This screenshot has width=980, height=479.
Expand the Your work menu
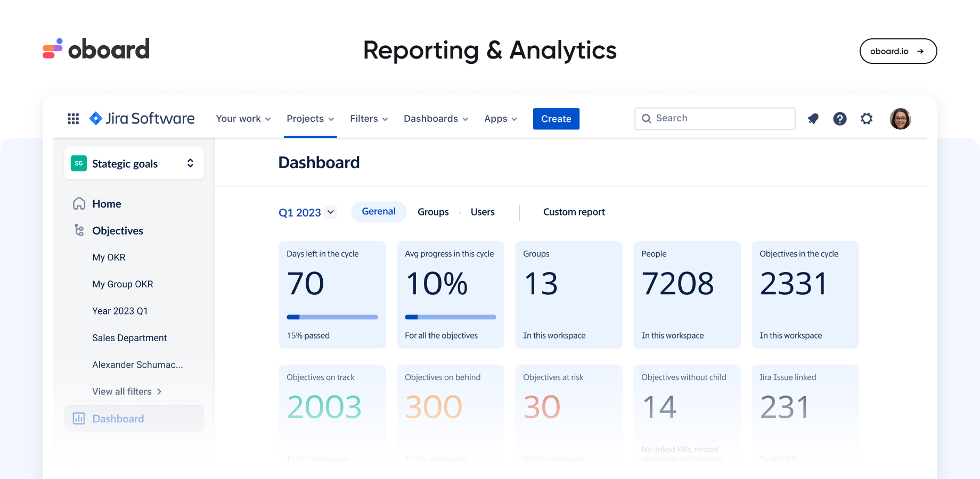(x=243, y=119)
